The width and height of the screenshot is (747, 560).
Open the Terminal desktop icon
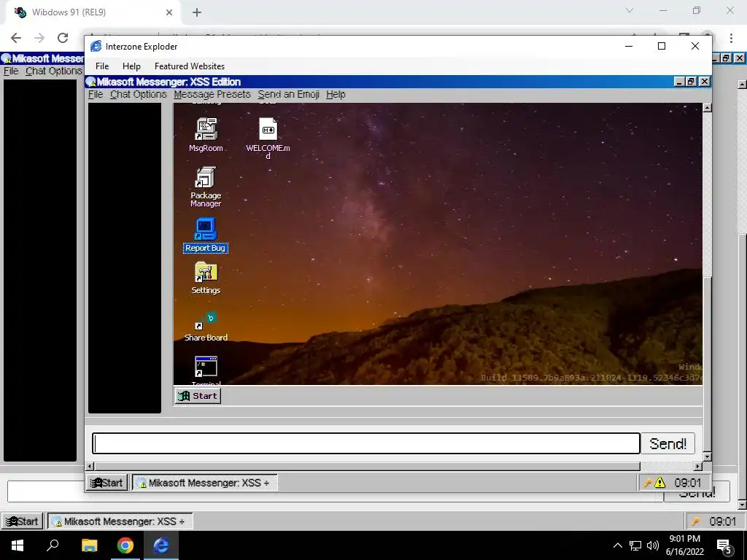coord(206,370)
